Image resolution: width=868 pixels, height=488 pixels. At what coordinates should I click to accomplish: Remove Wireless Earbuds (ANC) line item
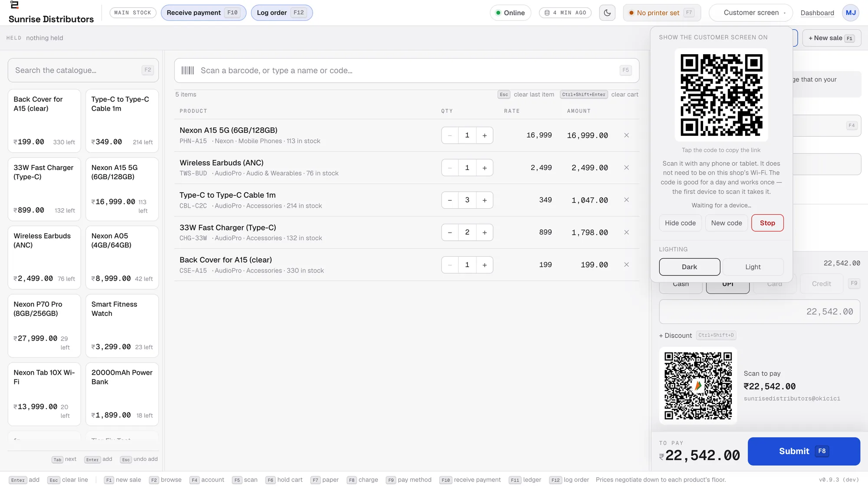point(626,167)
